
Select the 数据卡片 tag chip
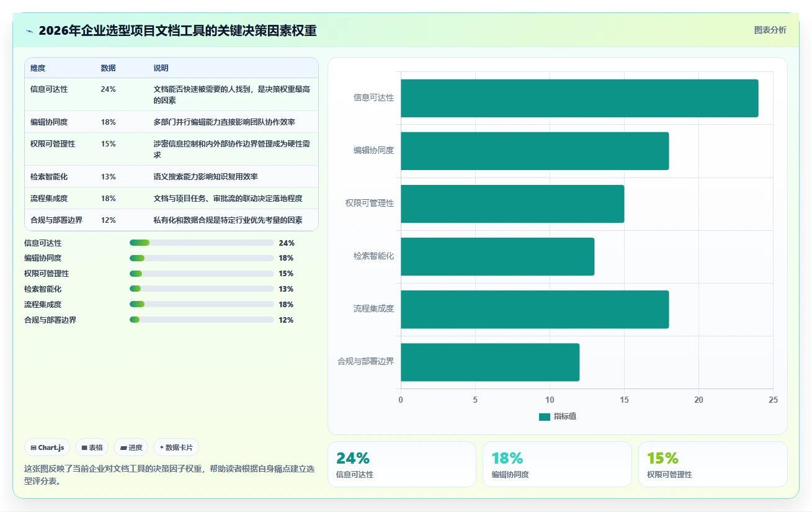[176, 447]
